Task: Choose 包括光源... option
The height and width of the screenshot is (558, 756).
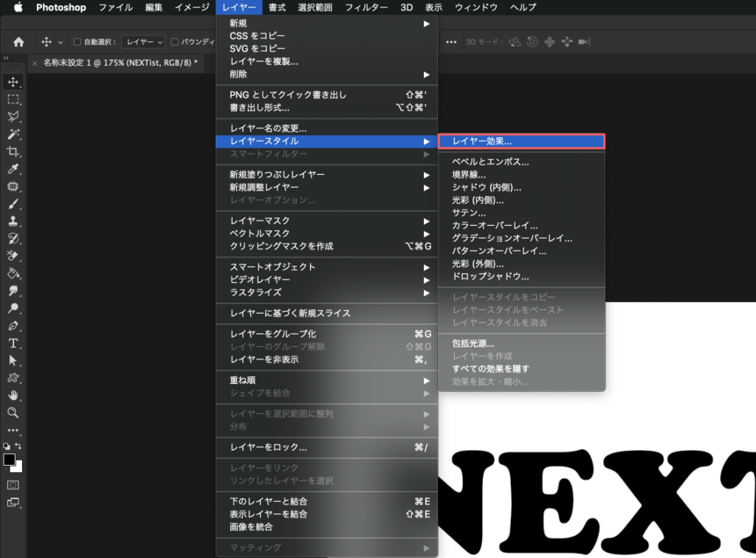Action: pos(522,343)
